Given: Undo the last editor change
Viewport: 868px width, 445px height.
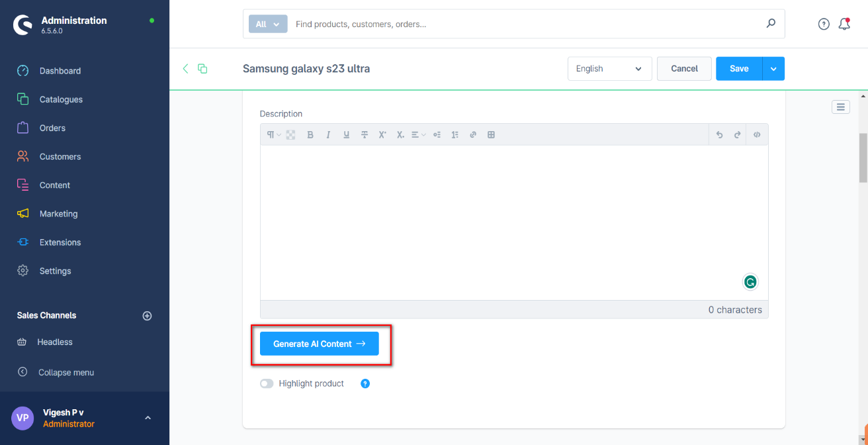Looking at the screenshot, I should [720, 135].
